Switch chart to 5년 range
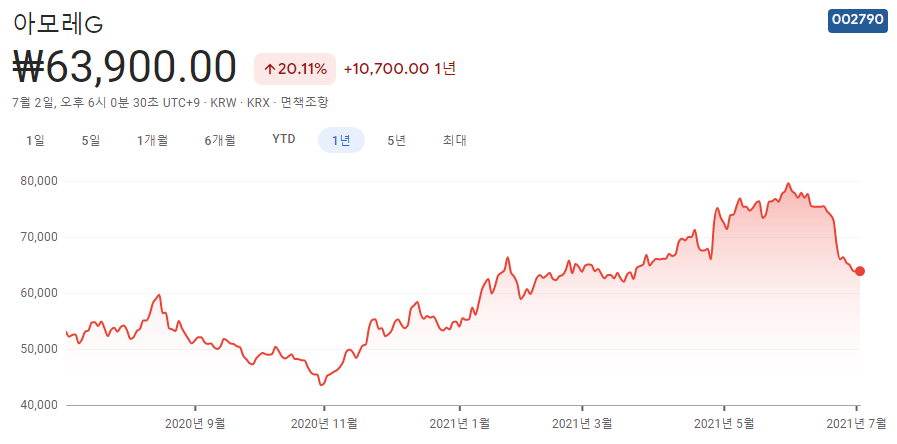 [x=396, y=140]
